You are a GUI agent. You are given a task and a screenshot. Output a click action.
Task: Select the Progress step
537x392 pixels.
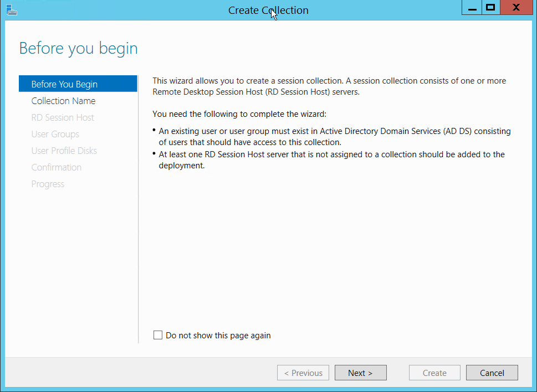point(48,184)
